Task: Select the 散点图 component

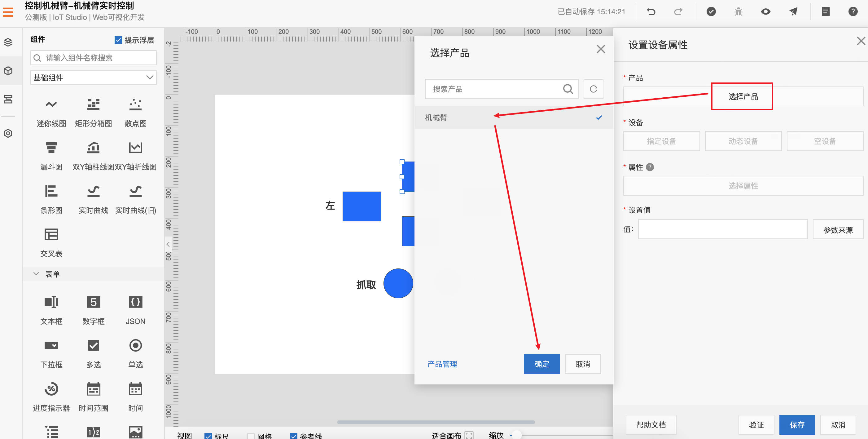Action: point(135,113)
